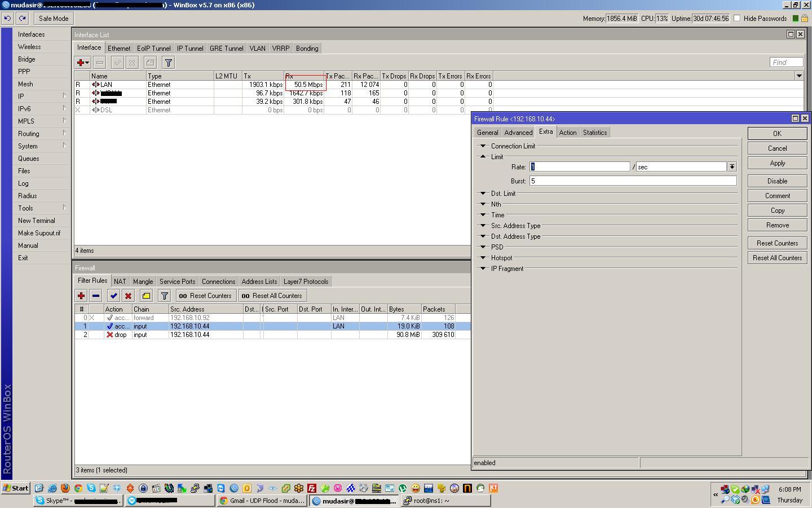Open the Tools submenu
This screenshot has height=508, width=812.
click(41, 208)
